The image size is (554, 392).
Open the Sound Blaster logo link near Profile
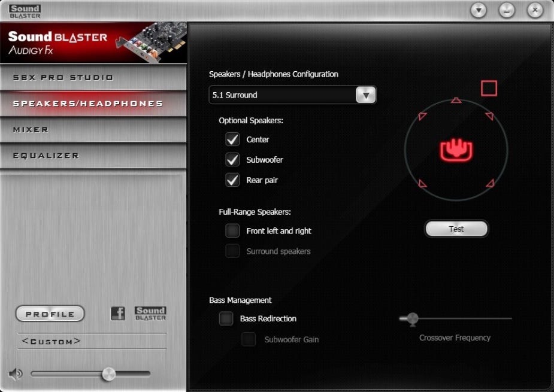tap(150, 313)
